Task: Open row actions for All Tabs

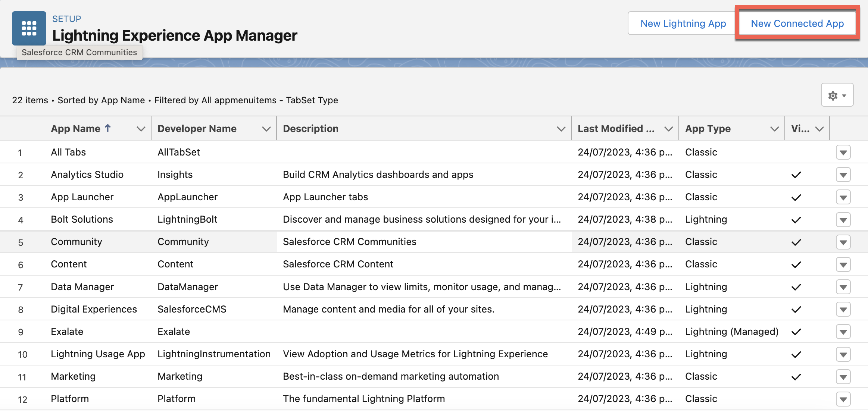Action: 843,153
